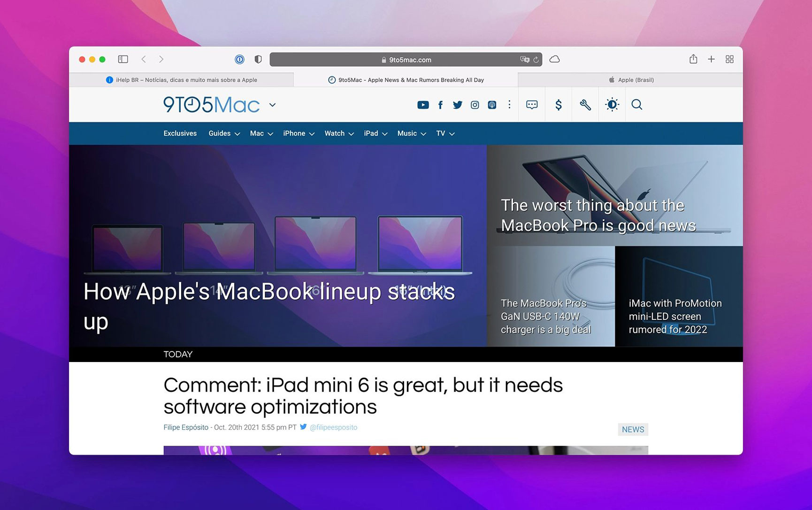Expand the 9to5Mac sites dropdown chevron

coord(272,105)
